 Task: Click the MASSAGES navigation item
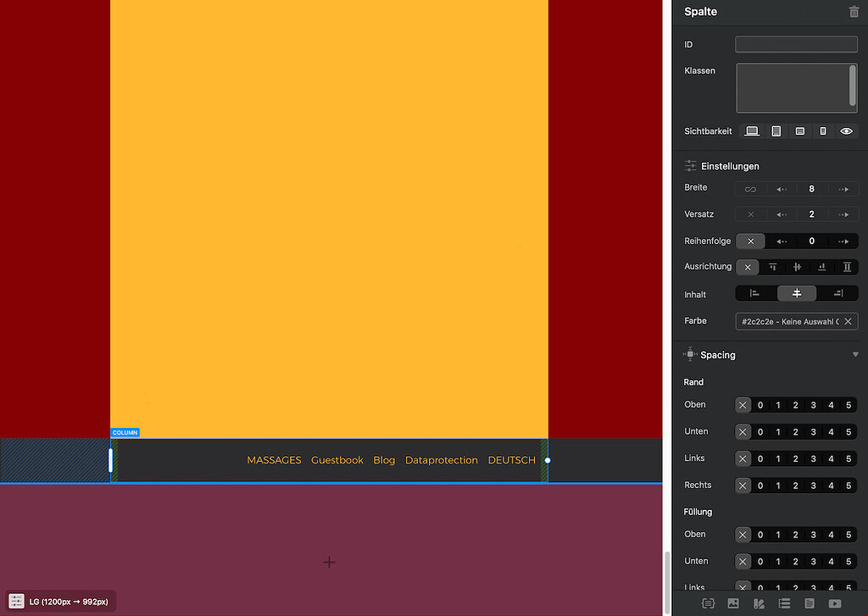pyautogui.click(x=274, y=459)
